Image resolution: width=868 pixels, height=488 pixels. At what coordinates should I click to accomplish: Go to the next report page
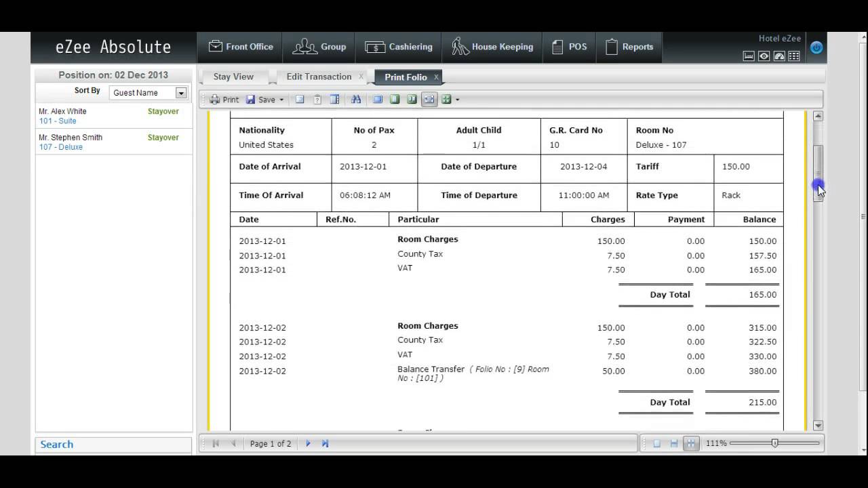pos(308,443)
